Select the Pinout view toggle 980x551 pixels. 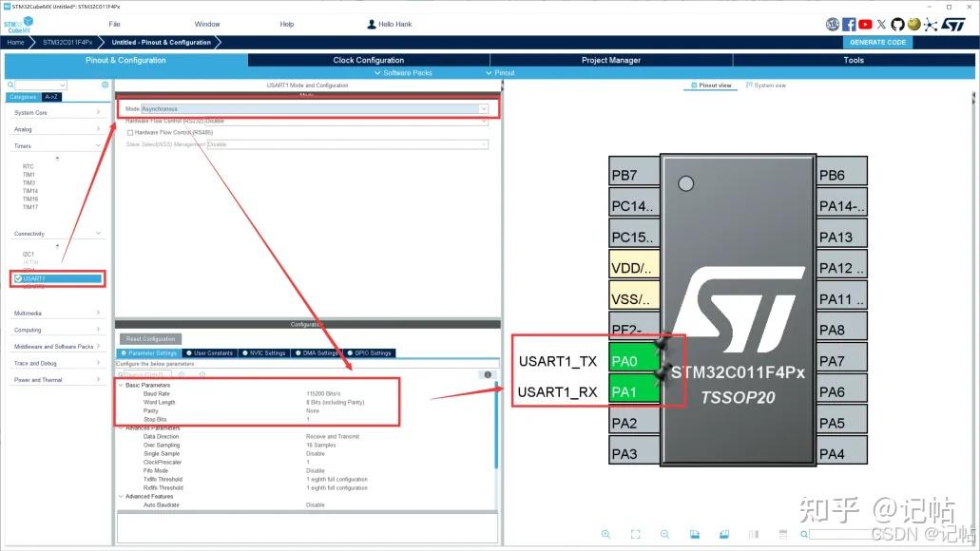[x=711, y=85]
